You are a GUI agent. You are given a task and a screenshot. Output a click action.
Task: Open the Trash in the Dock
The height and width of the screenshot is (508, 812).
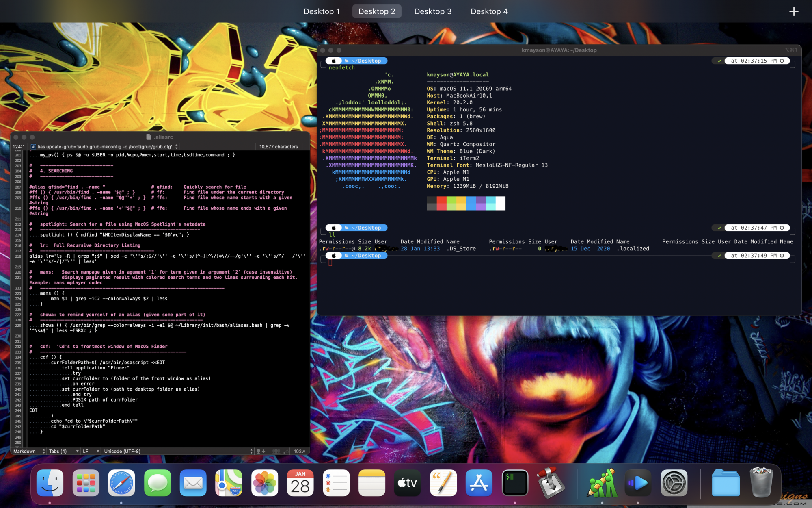(761, 483)
